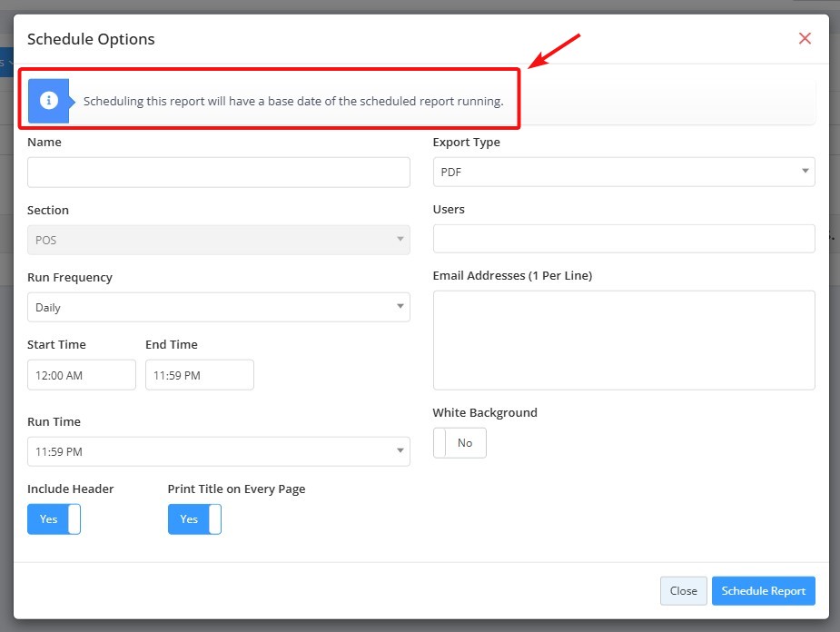Click the disabled POS Section dropdown
The height and width of the screenshot is (632, 840).
[x=219, y=240]
